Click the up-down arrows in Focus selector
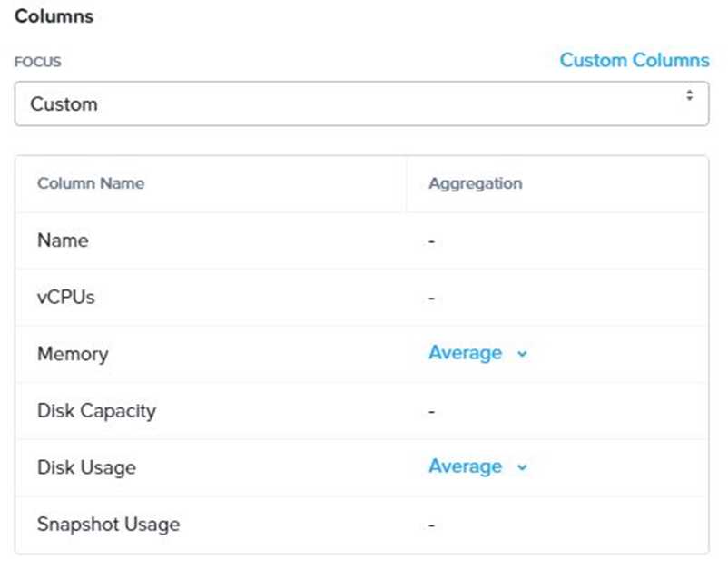The image size is (728, 579). [690, 95]
